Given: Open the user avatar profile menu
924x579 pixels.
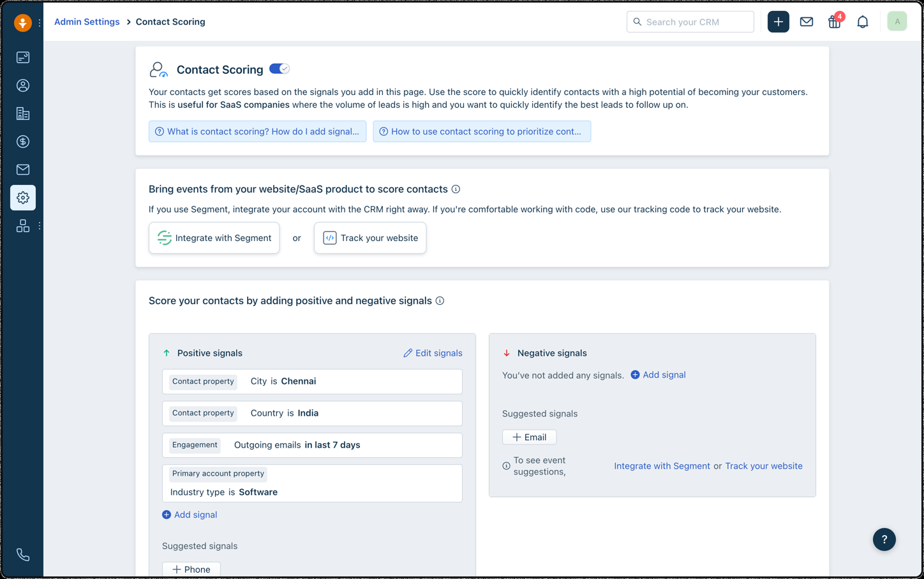Looking at the screenshot, I should pos(897,22).
